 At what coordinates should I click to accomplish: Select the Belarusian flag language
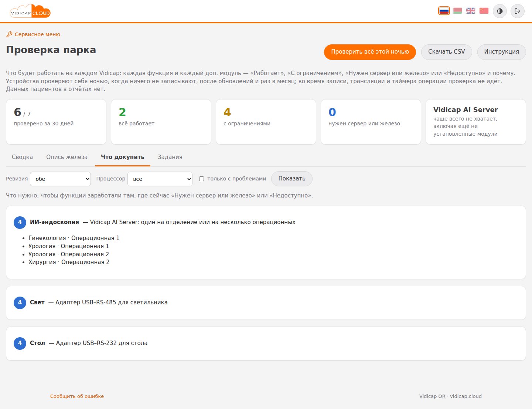click(x=457, y=11)
